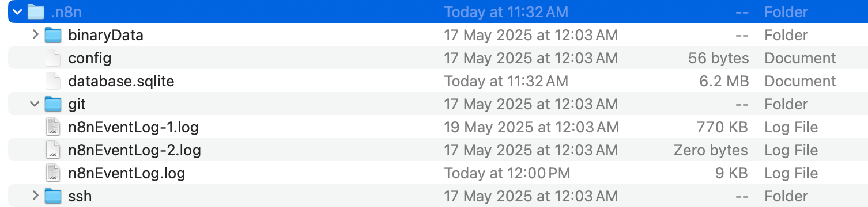Click the binaryData folder icon

click(53, 35)
